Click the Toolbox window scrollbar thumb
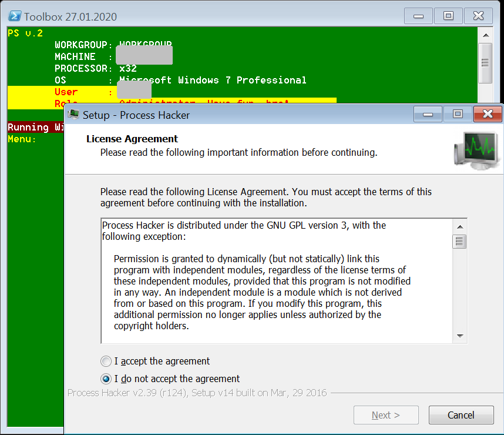Image resolution: width=504 pixels, height=435 pixels. click(x=485, y=63)
